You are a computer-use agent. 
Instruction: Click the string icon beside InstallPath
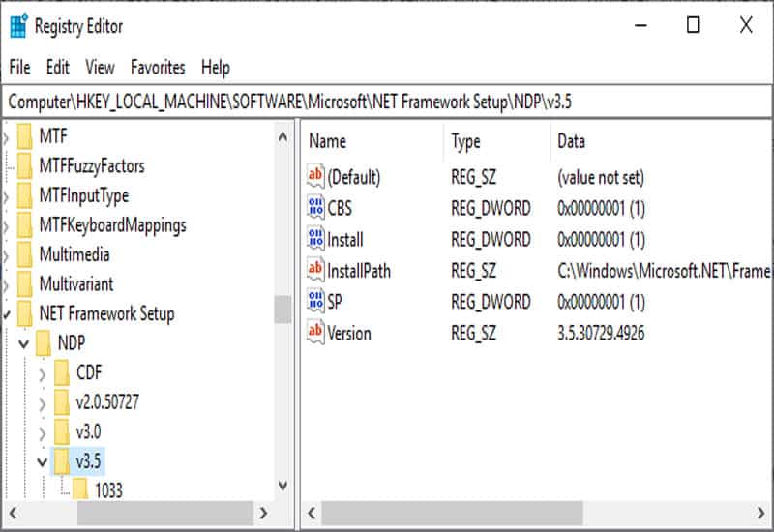point(315,270)
